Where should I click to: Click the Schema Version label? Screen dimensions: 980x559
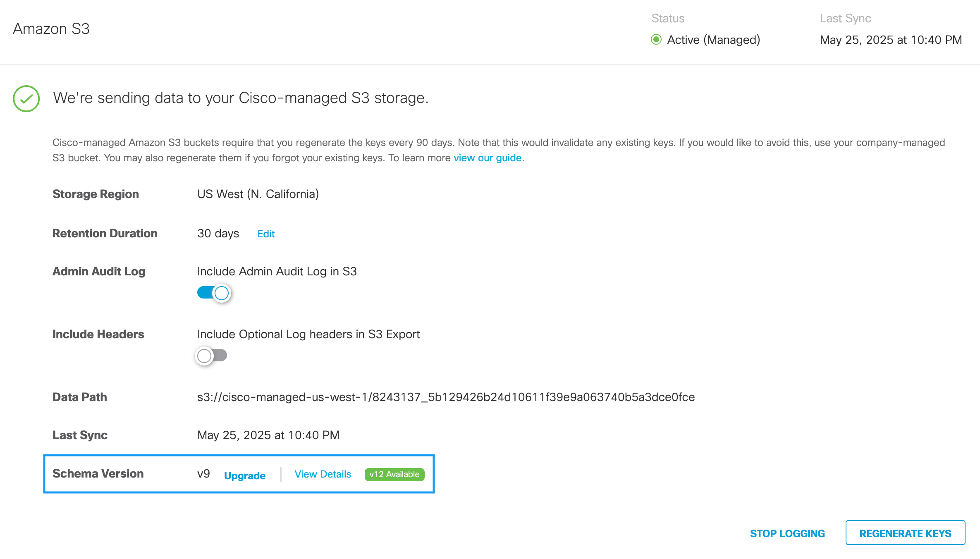coord(98,474)
